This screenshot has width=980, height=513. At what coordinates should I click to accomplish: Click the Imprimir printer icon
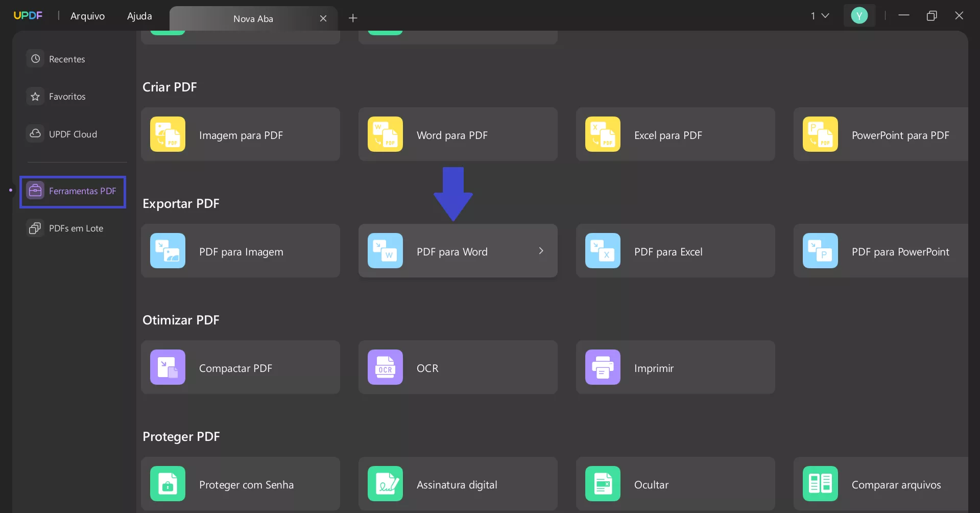(603, 367)
